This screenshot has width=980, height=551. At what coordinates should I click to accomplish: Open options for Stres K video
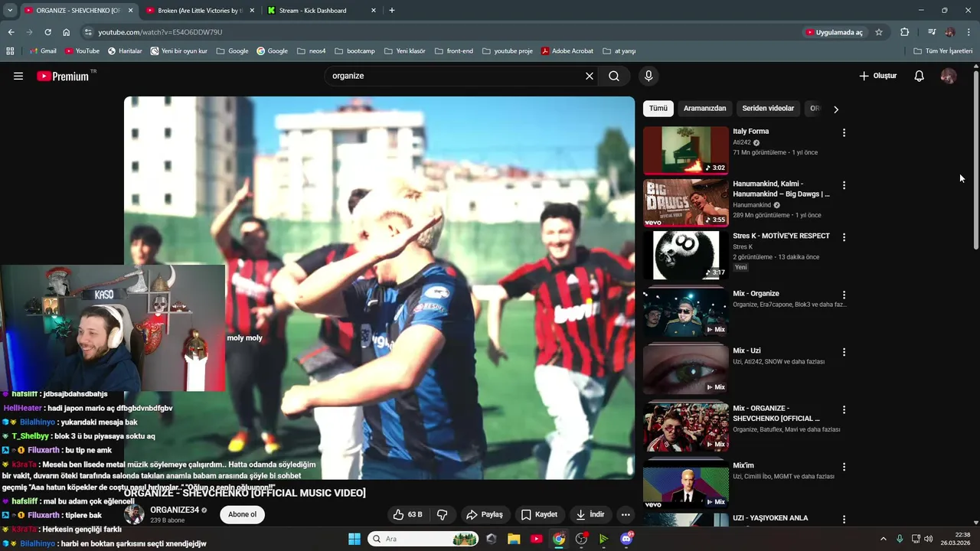[844, 237]
